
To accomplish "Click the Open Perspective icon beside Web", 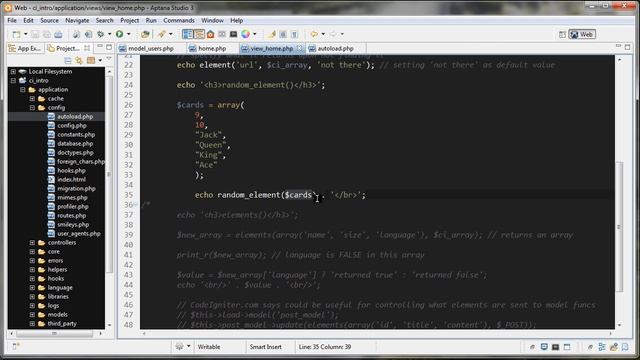I will click(x=562, y=35).
